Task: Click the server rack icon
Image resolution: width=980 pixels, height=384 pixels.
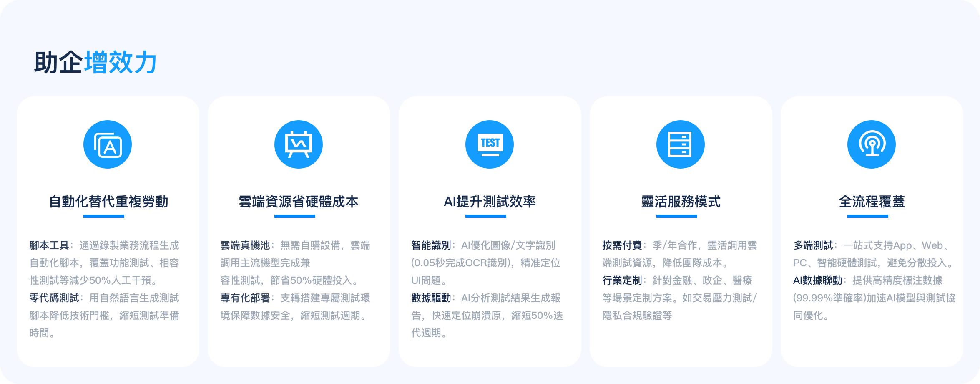Action: pos(681,144)
